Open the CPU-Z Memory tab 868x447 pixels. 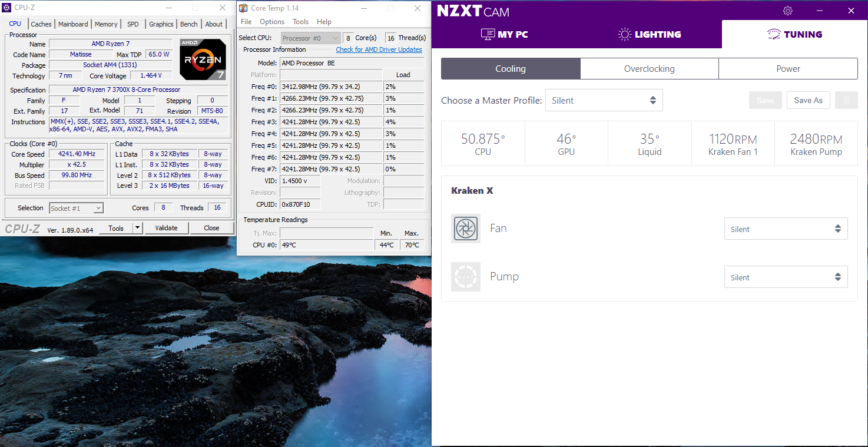(106, 24)
